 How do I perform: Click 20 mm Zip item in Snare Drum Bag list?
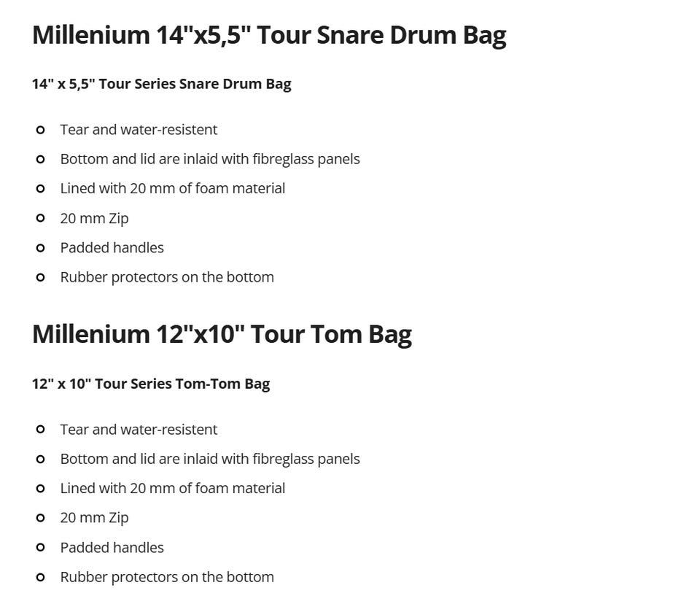tap(94, 218)
